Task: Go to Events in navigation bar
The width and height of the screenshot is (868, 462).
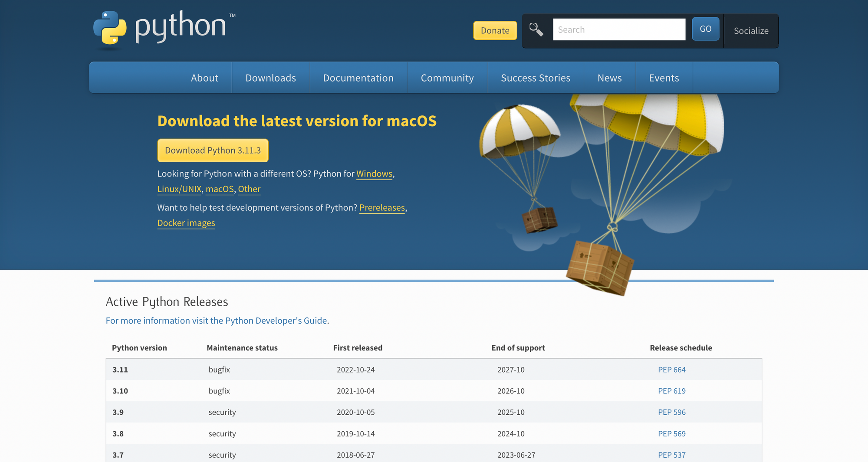Action: pyautogui.click(x=664, y=78)
